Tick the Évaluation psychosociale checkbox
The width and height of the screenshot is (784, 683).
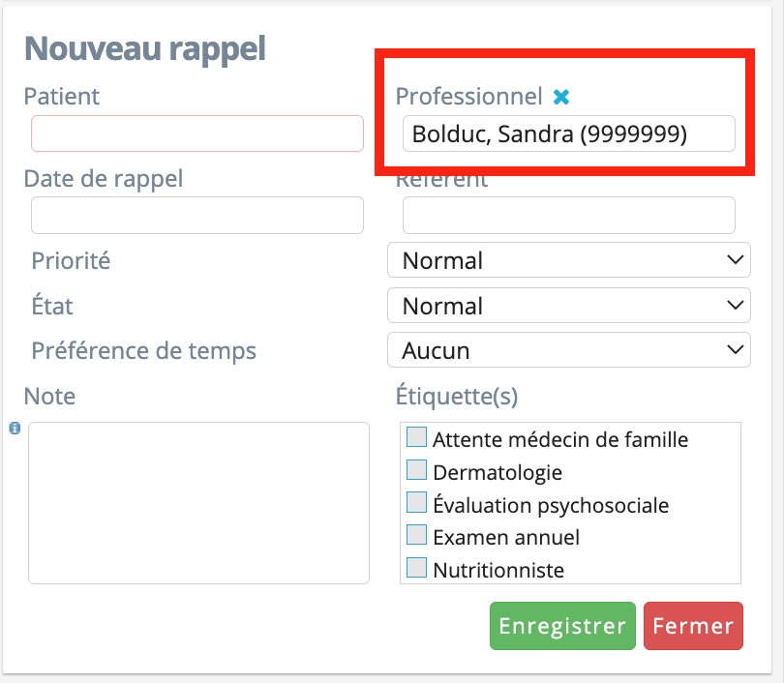tap(416, 502)
